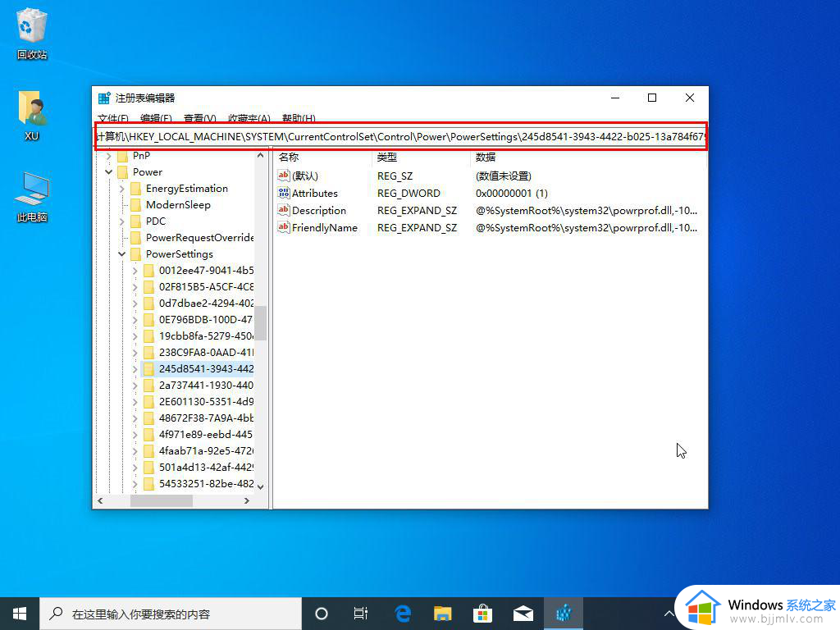Click the tree vertical scrollbar thumb

(260, 323)
